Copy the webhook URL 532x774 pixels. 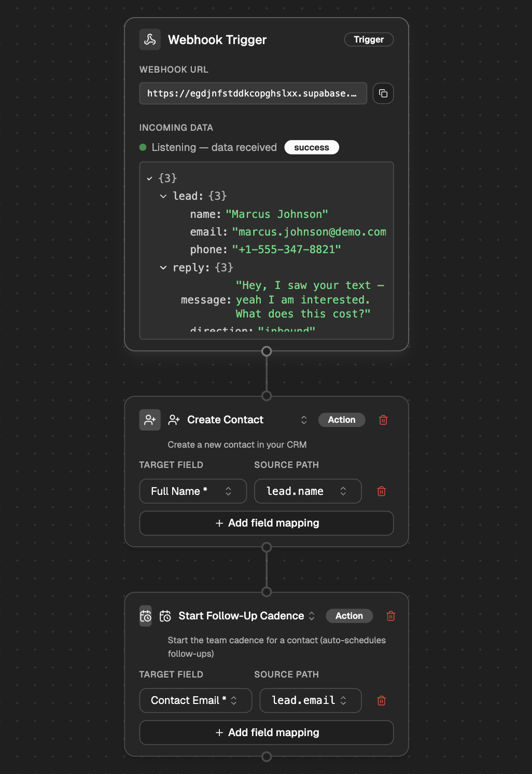pos(383,93)
